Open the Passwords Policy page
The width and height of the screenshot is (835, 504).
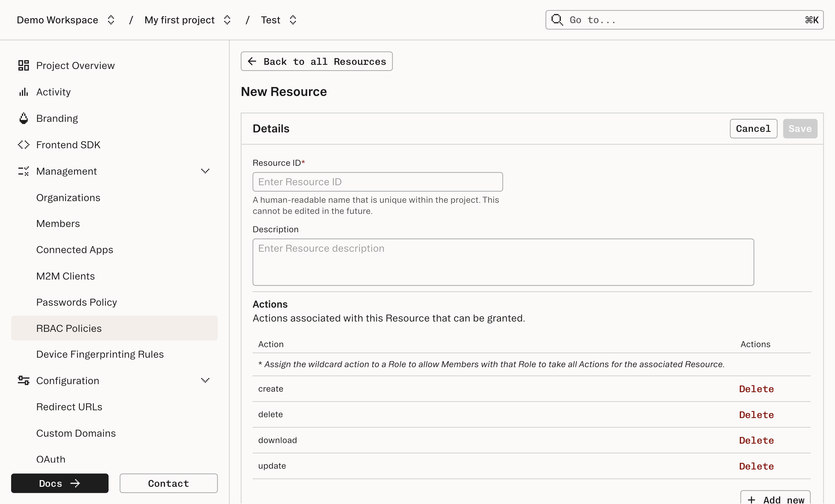(77, 302)
